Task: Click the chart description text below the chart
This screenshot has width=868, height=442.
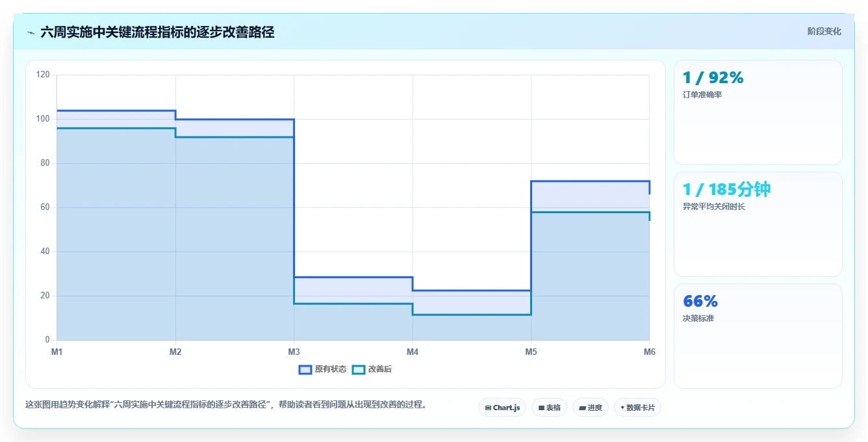Action: click(227, 404)
